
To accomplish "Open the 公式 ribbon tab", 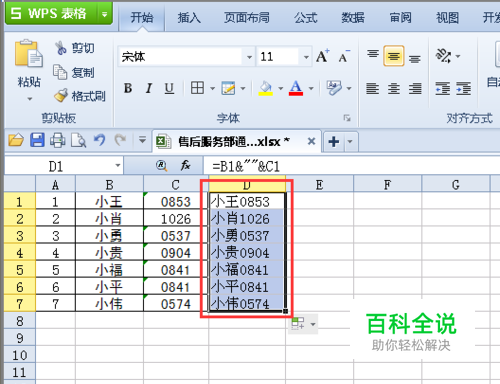I will coord(306,17).
